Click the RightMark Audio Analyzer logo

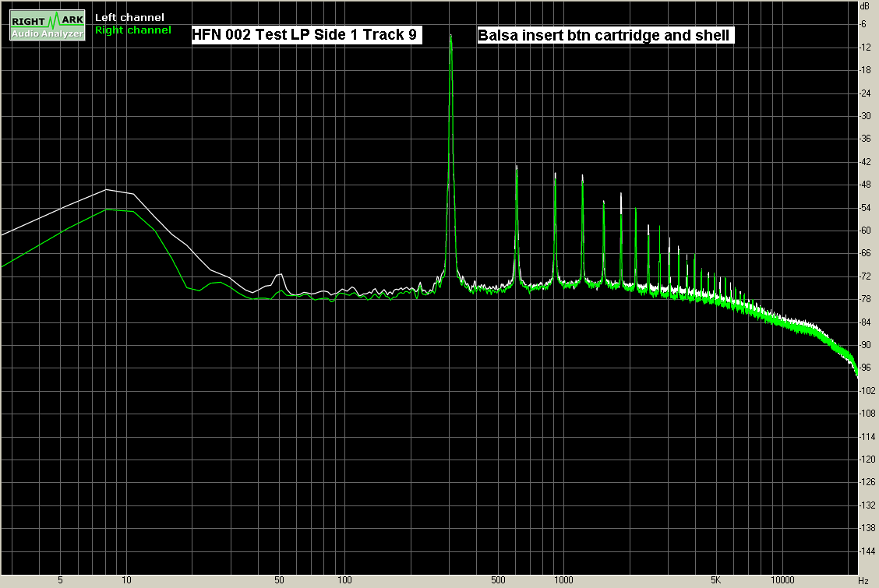pyautogui.click(x=48, y=25)
